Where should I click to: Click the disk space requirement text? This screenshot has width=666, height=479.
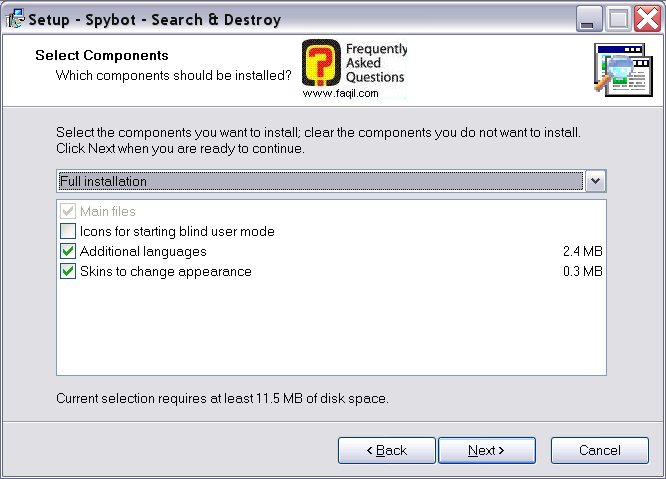tap(222, 398)
